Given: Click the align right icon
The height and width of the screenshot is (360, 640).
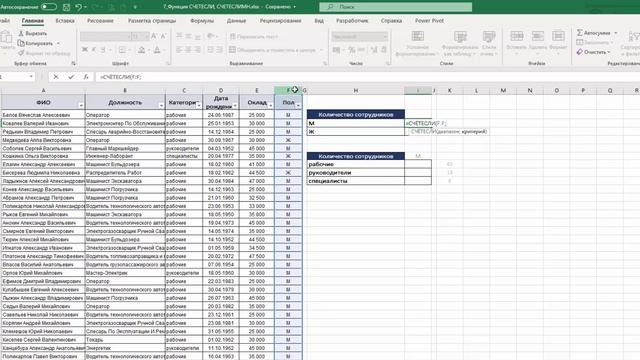Looking at the screenshot, I should pyautogui.click(x=198, y=50).
